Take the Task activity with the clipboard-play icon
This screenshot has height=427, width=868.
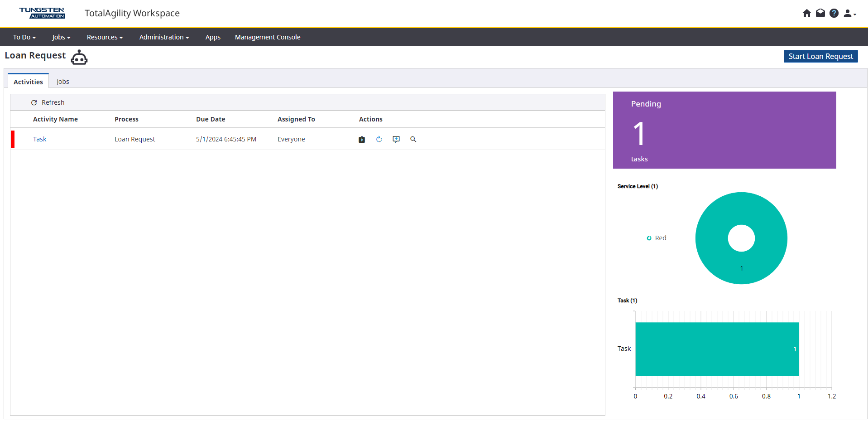pyautogui.click(x=362, y=139)
